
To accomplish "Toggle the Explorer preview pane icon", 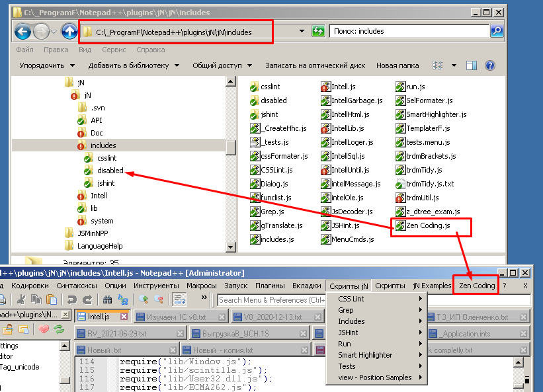I will pos(472,65).
